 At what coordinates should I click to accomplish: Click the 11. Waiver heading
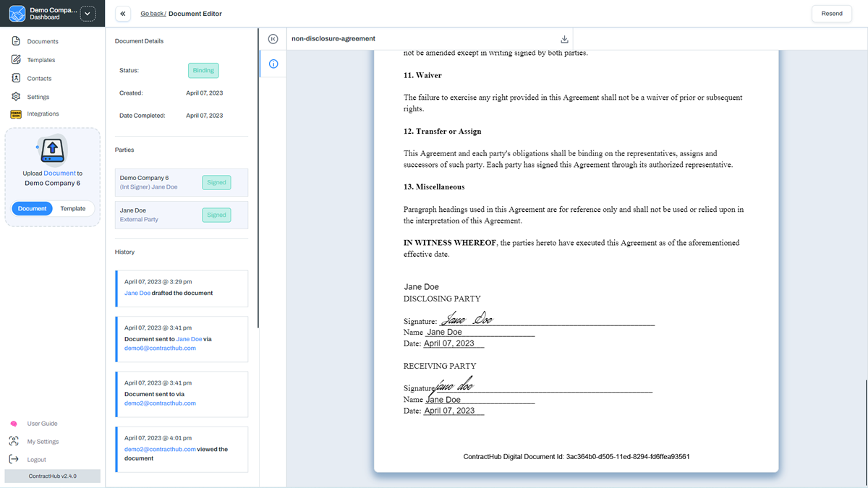click(x=422, y=75)
